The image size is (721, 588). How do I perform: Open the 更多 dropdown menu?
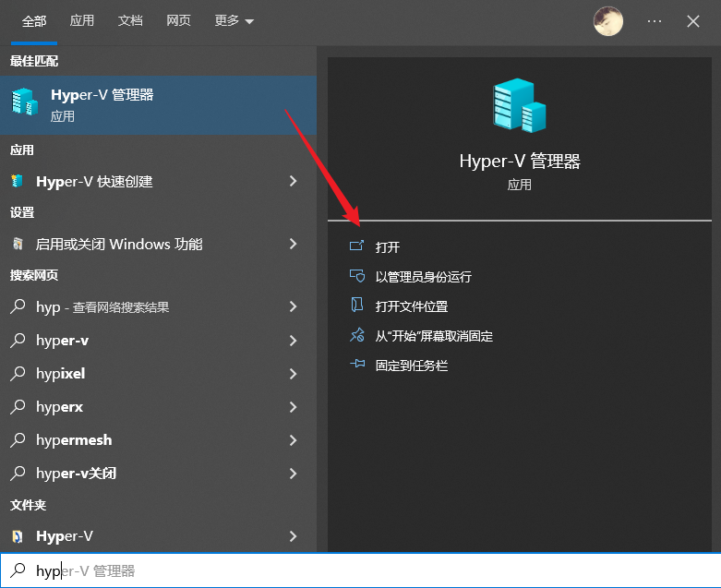(234, 20)
